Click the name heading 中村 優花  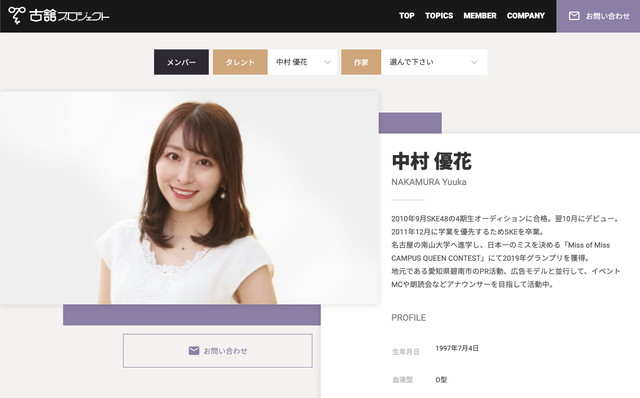tap(431, 161)
